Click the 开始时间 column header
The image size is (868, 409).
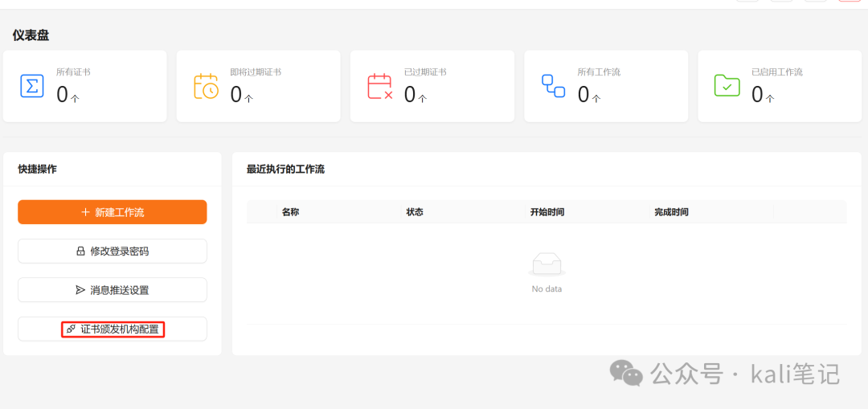pos(547,212)
